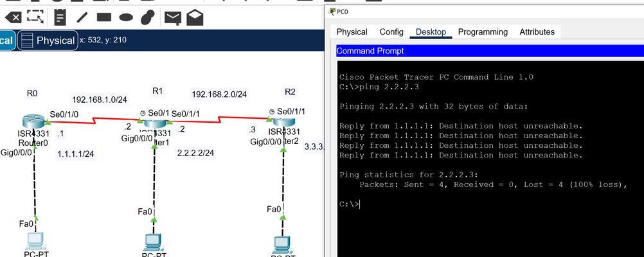Click Router0 device icon

pos(33,121)
